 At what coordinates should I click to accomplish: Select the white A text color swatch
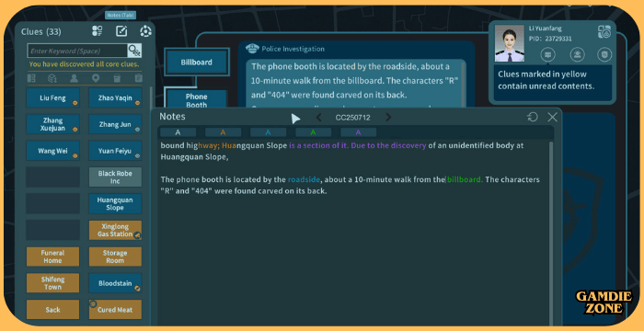click(x=178, y=132)
